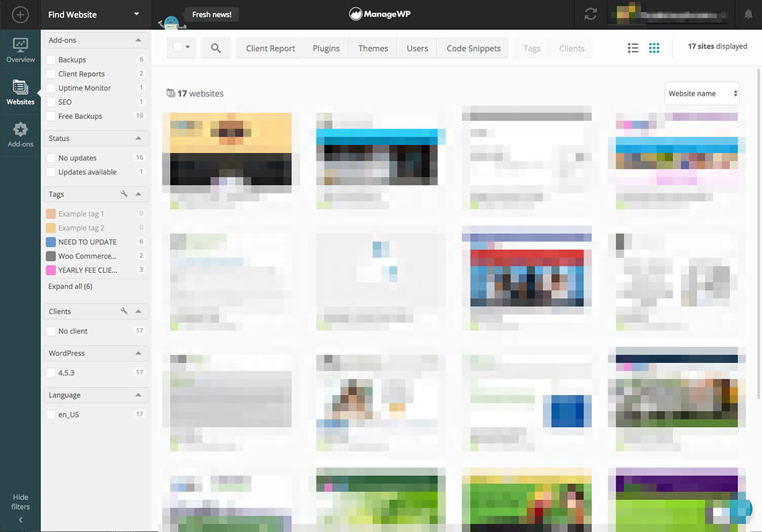Collapse the Clients filter section

(139, 311)
